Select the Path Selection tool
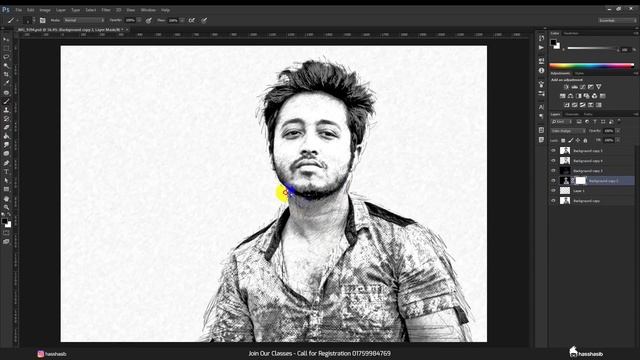The width and height of the screenshot is (640, 360). pyautogui.click(x=6, y=181)
